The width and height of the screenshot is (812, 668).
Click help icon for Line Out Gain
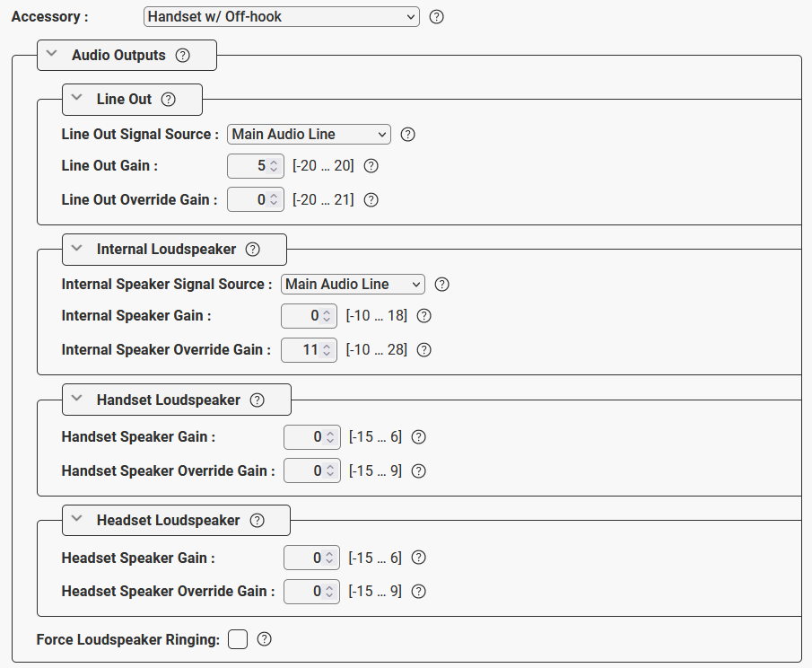point(371,166)
